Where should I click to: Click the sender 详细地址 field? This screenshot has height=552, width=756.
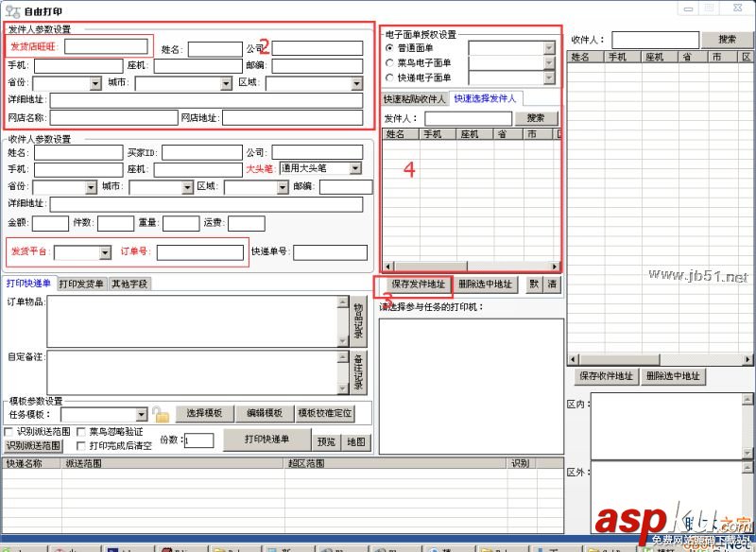pyautogui.click(x=206, y=100)
